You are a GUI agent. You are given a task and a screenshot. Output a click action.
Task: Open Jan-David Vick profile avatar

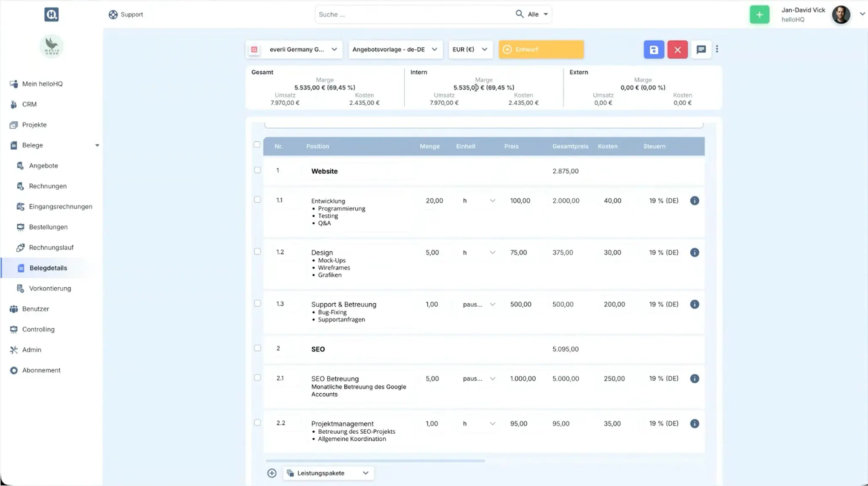tap(841, 15)
